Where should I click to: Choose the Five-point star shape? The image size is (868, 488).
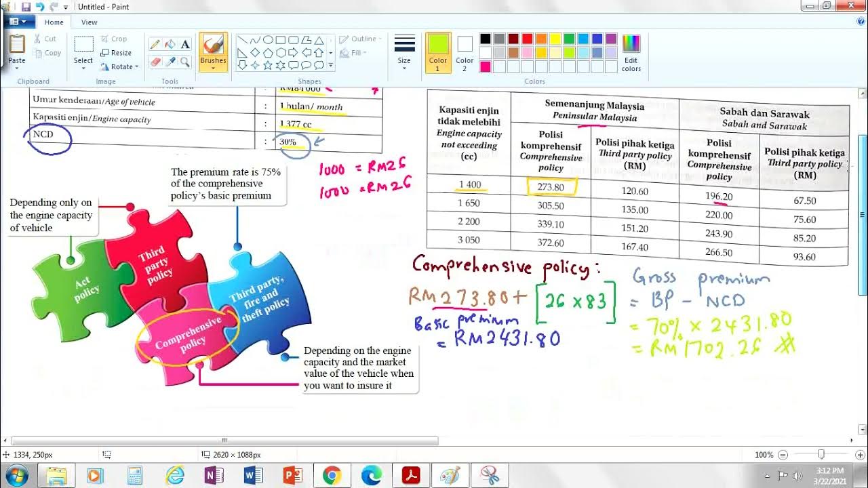tap(268, 65)
